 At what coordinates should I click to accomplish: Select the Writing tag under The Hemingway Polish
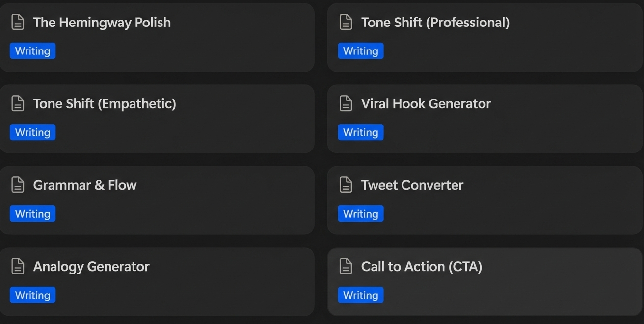(32, 50)
